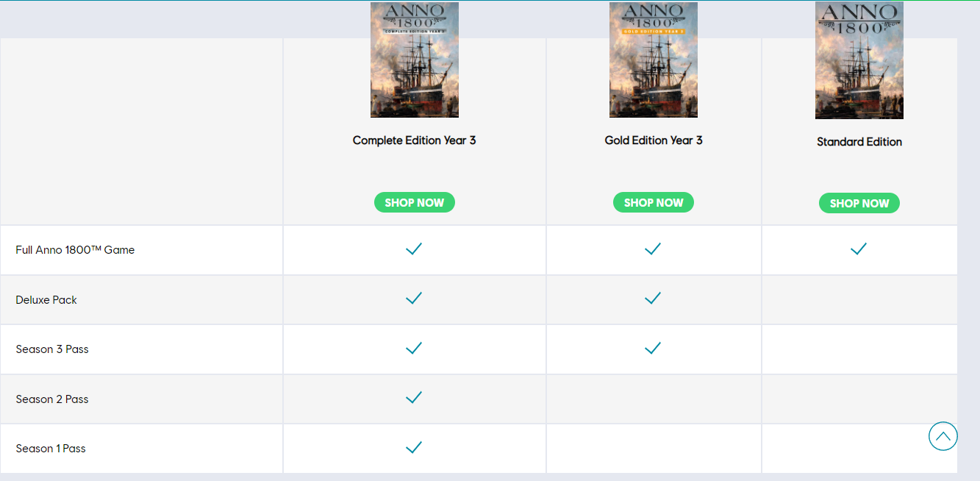Click the Deluxe Pack row label
Image resolution: width=980 pixels, height=481 pixels.
click(x=46, y=300)
